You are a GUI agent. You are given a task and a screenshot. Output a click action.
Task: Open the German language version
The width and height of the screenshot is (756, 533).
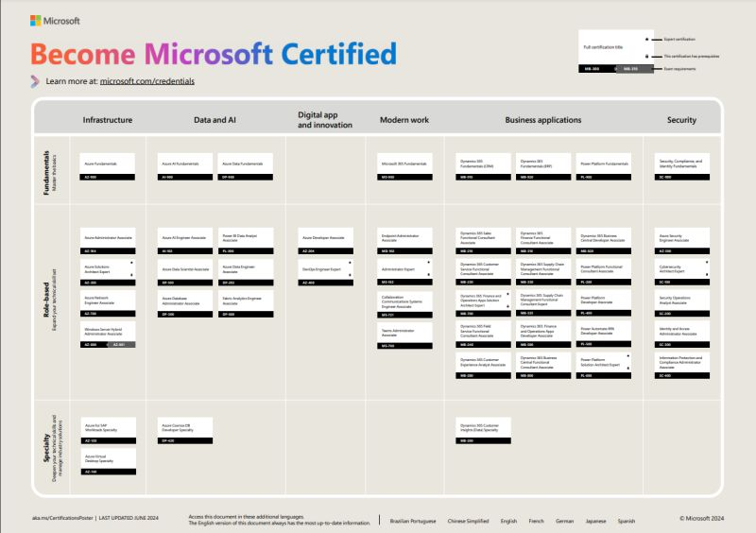click(x=564, y=521)
